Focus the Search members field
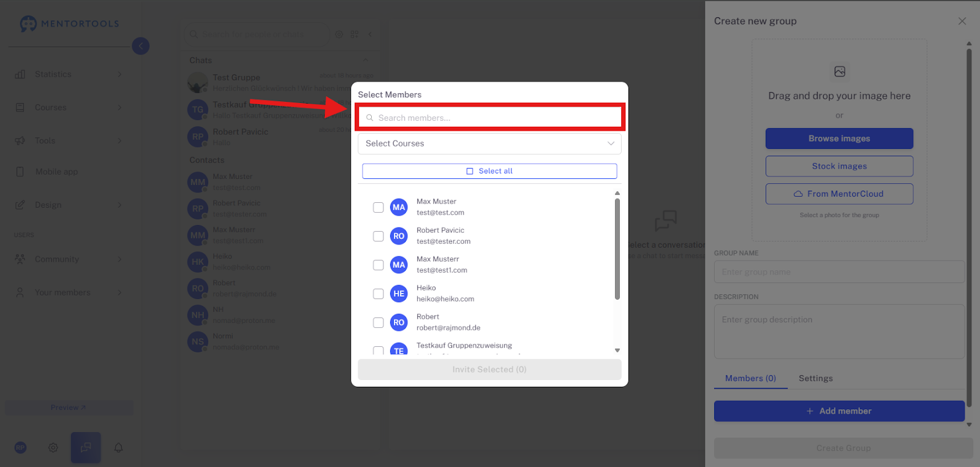The width and height of the screenshot is (980, 467). click(x=489, y=118)
